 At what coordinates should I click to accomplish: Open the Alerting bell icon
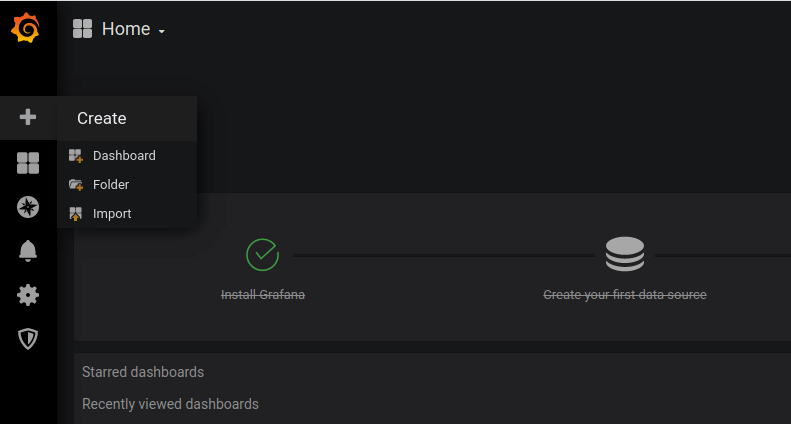click(28, 250)
